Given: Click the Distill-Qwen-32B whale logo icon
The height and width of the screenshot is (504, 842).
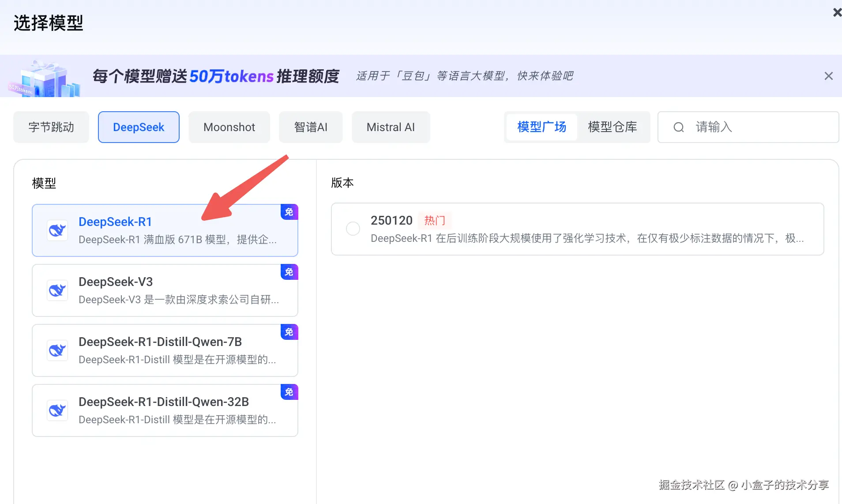Looking at the screenshot, I should (57, 410).
